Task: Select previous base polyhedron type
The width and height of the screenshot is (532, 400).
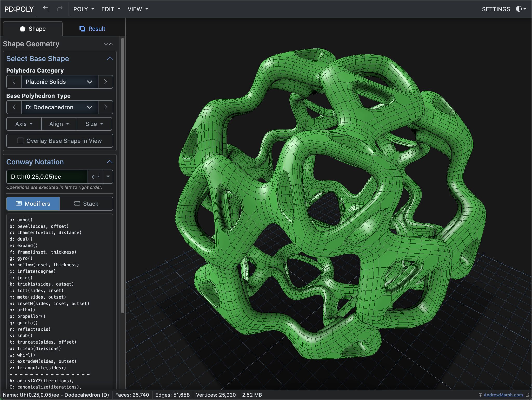Action: 14,107
